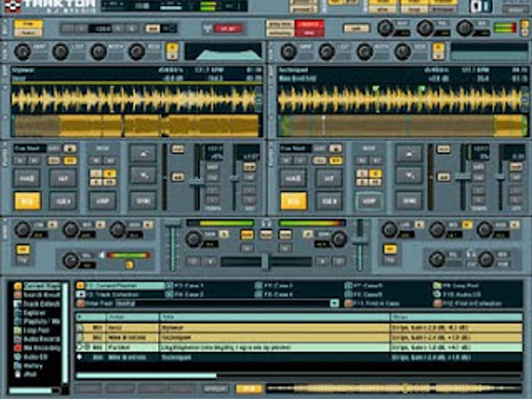Toggle the left LOW EQ kill button
532x399 pixels.
coord(52,225)
